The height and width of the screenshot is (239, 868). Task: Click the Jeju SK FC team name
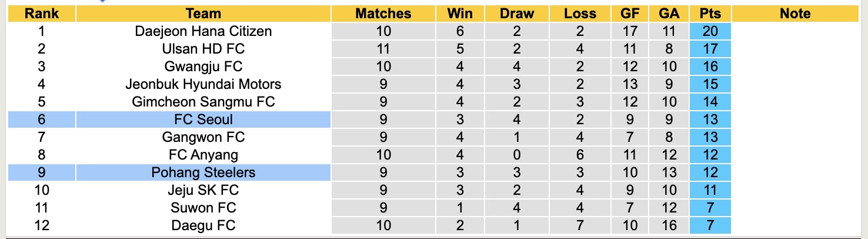point(203,190)
